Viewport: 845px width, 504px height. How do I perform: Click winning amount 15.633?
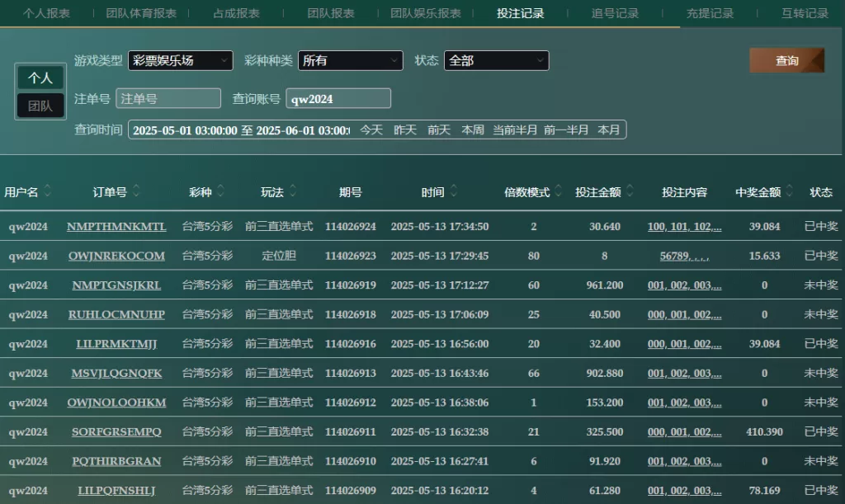coord(764,256)
